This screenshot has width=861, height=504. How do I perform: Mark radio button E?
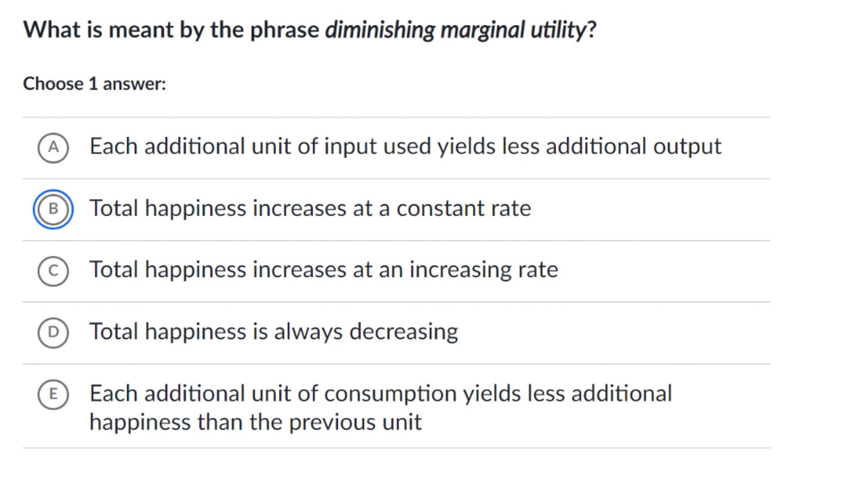coord(53,394)
